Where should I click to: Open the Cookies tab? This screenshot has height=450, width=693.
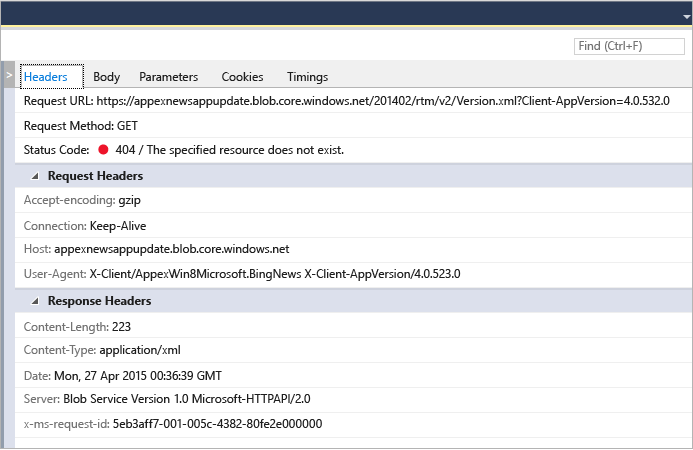coord(242,77)
